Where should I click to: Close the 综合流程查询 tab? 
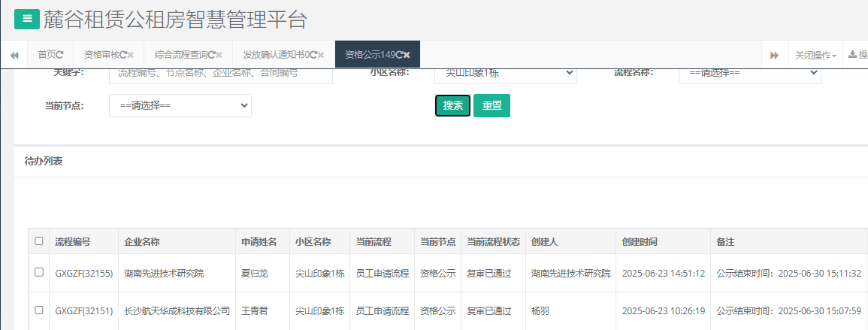219,55
